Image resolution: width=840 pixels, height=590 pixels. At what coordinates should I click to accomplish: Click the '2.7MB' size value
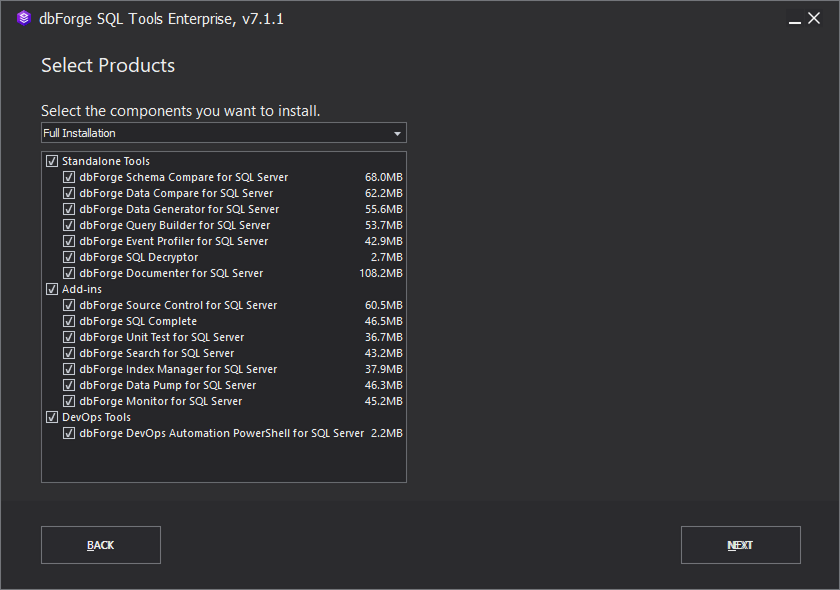tap(387, 258)
